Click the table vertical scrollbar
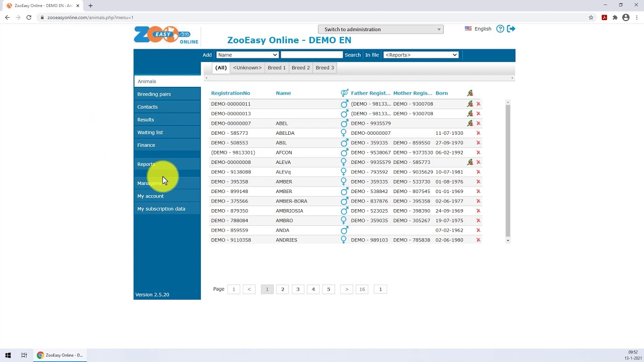644x362 pixels. [508, 171]
